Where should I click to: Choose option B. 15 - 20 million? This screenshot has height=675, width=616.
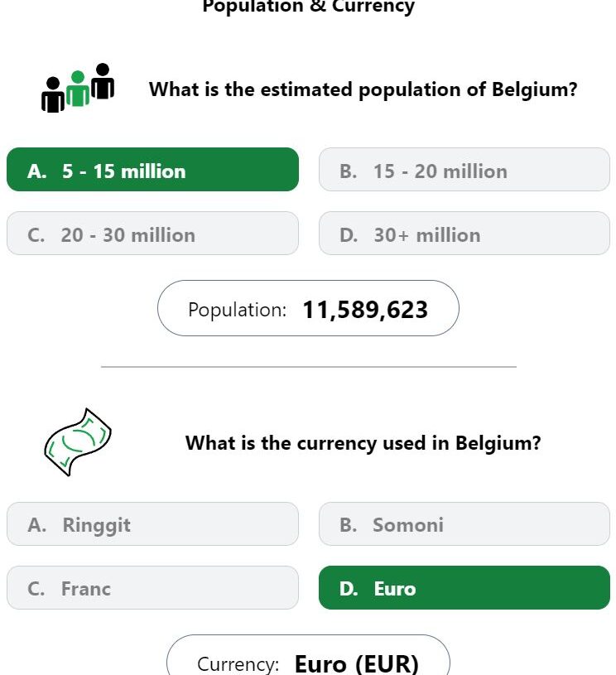464,170
